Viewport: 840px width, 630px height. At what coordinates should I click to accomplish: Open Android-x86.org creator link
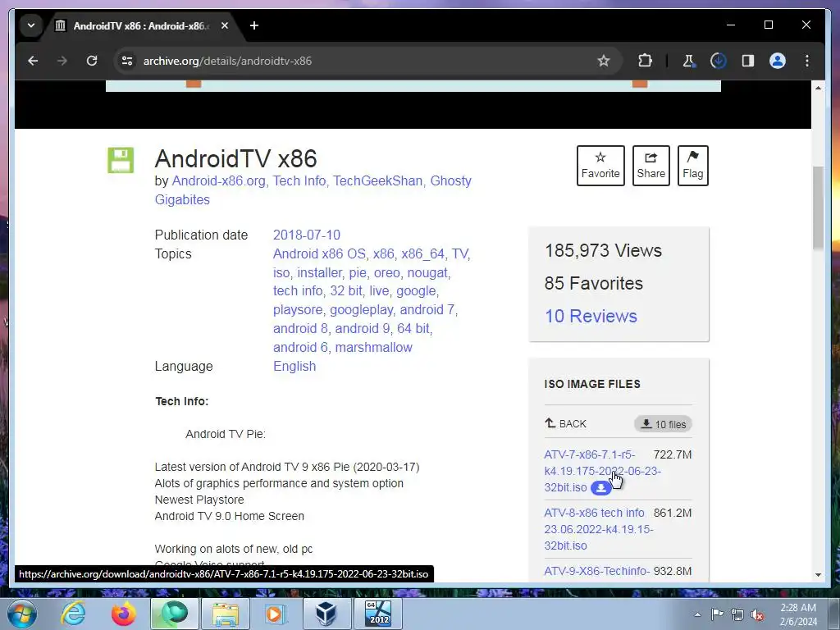218,181
